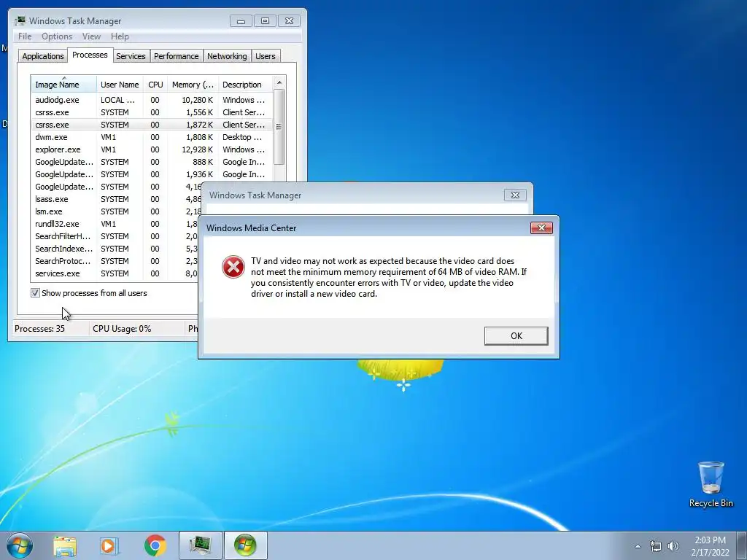This screenshot has width=747, height=560.
Task: Select the GoogleUpdate row using 888 K
Action: point(152,162)
